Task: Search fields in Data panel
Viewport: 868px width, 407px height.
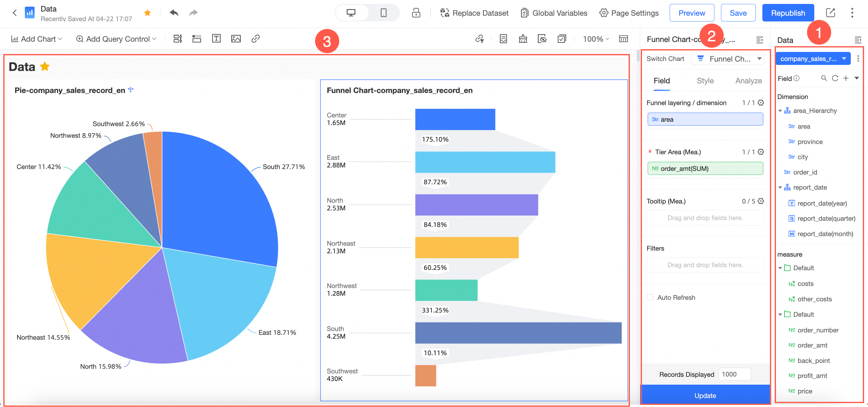Action: coord(824,78)
